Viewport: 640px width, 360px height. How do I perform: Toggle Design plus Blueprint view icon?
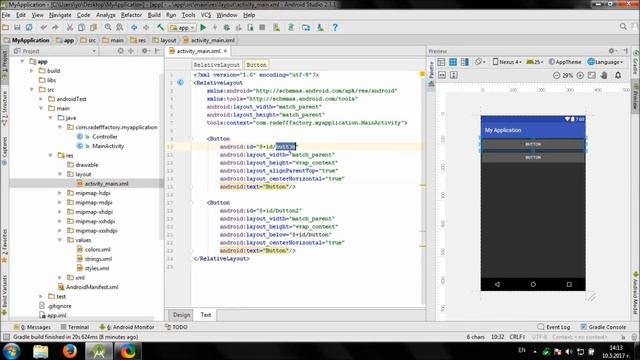(464, 62)
